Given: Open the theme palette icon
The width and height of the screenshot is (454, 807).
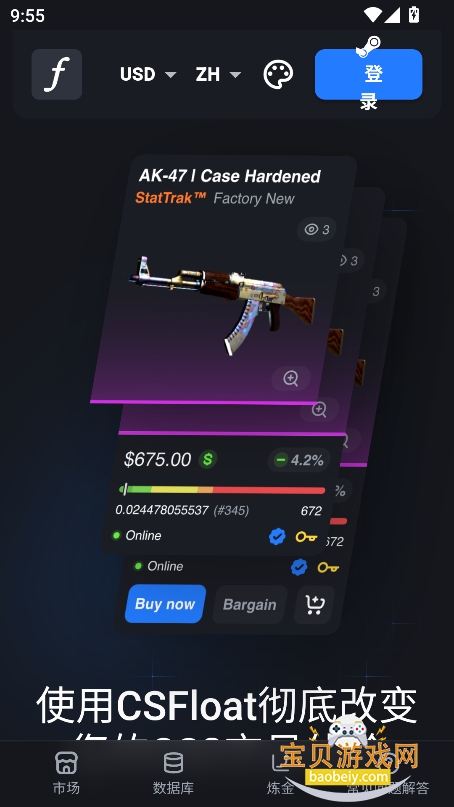Looking at the screenshot, I should 278,74.
